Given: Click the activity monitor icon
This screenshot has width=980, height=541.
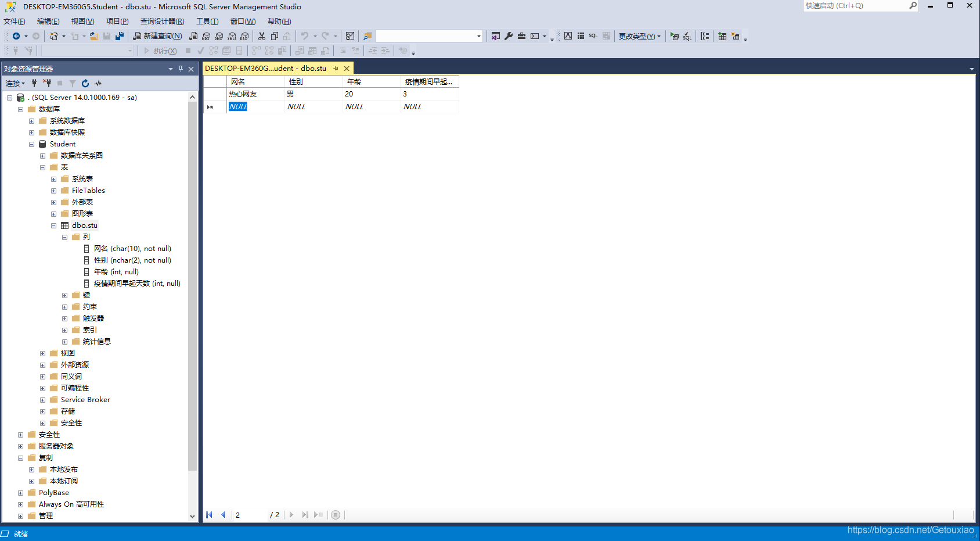Looking at the screenshot, I should [x=350, y=36].
